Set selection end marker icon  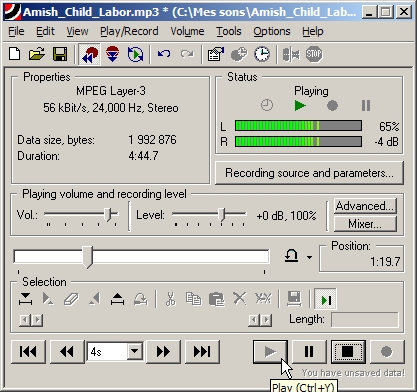(x=117, y=299)
